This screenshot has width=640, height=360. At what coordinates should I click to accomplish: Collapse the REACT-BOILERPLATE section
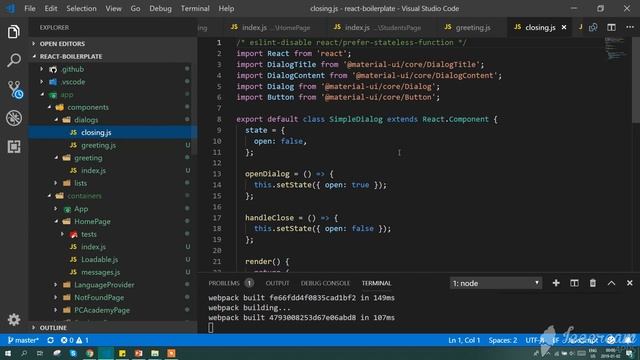[x=112, y=56]
